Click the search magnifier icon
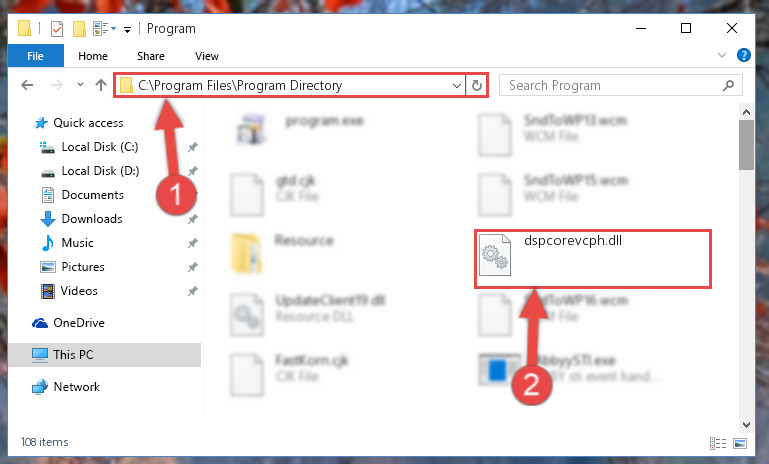The height and width of the screenshot is (464, 769). (x=728, y=85)
